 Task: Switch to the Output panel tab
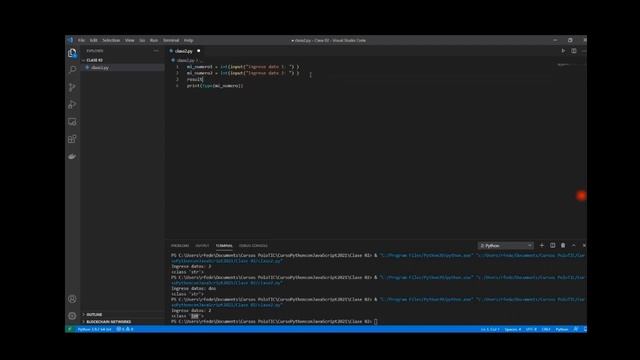pyautogui.click(x=202, y=246)
